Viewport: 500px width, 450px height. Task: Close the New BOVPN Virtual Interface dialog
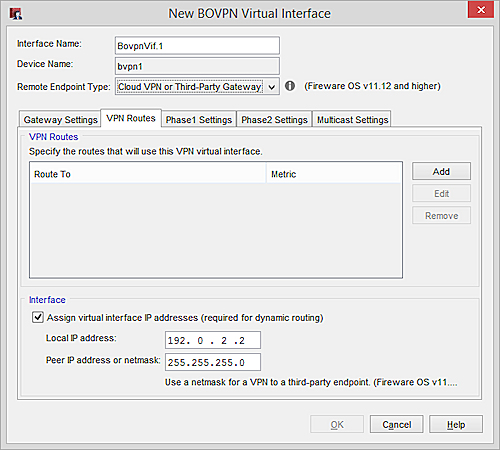tap(481, 10)
